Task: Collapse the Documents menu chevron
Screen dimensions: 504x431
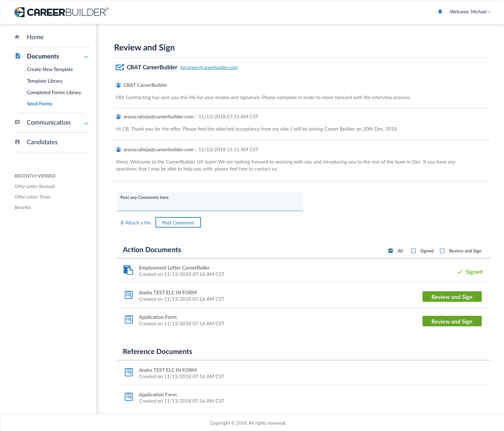Action: [x=86, y=57]
